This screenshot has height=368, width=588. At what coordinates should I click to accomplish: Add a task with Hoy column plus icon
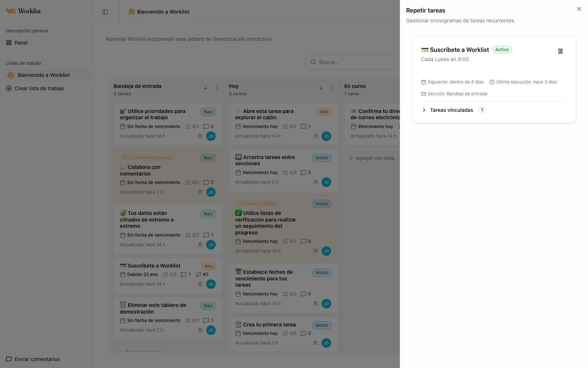click(x=321, y=88)
